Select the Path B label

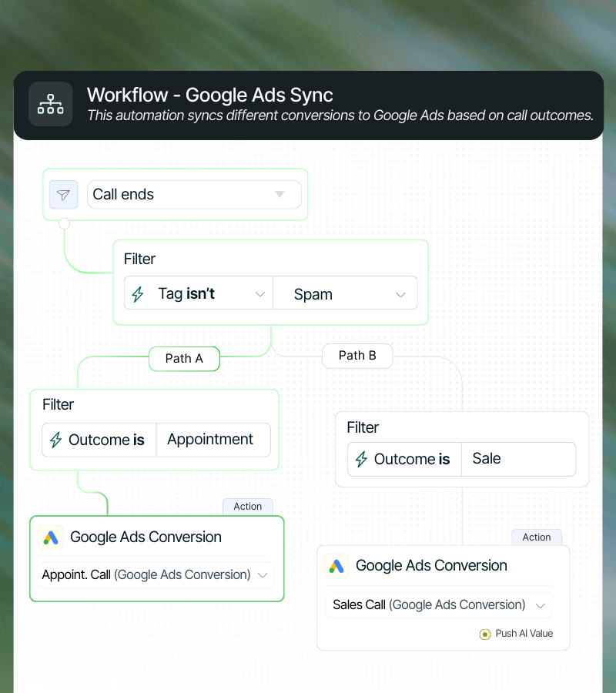(357, 355)
